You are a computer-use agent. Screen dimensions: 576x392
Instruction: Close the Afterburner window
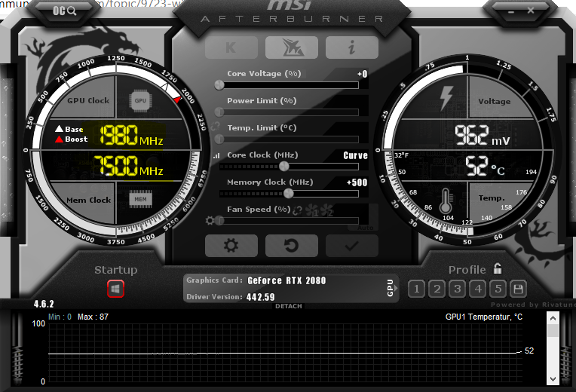(x=531, y=11)
